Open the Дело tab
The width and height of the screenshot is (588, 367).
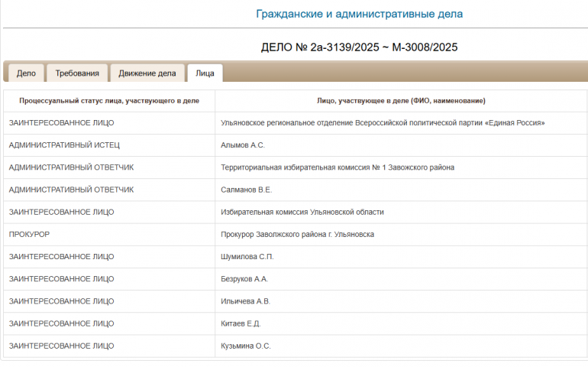26,73
